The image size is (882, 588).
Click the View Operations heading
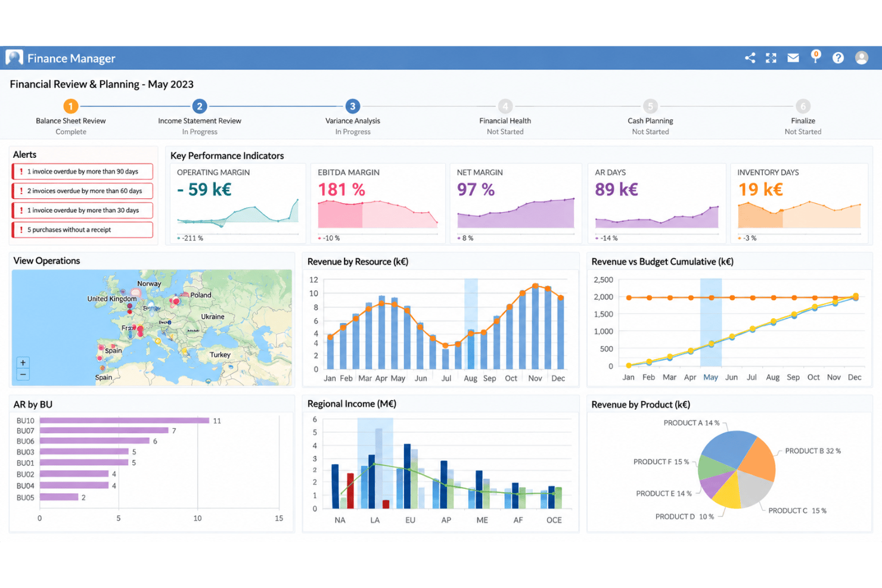pos(46,261)
